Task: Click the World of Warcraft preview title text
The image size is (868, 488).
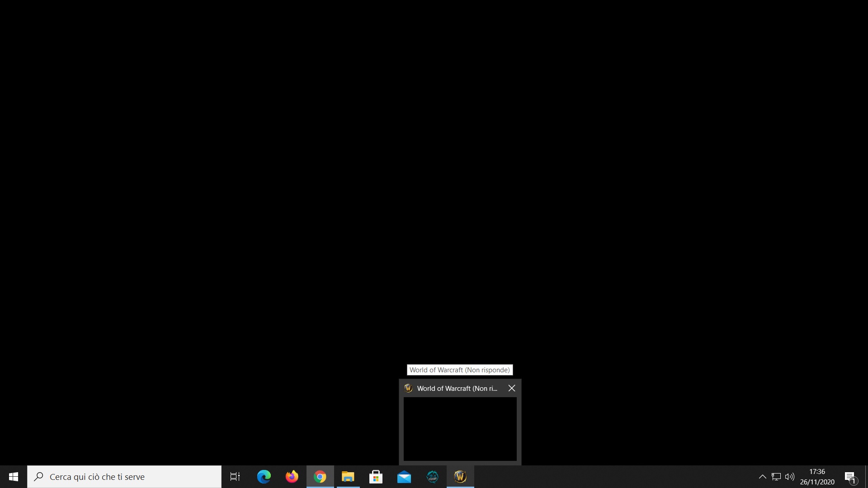Action: 457,388
